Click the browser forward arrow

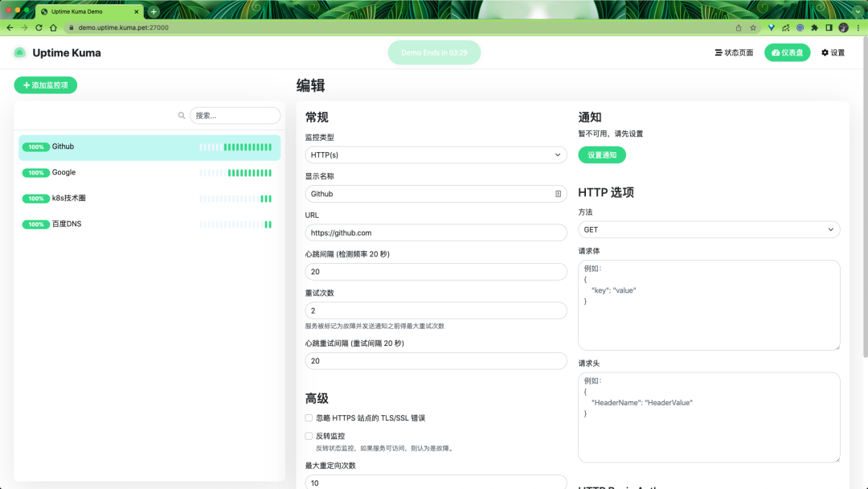24,27
